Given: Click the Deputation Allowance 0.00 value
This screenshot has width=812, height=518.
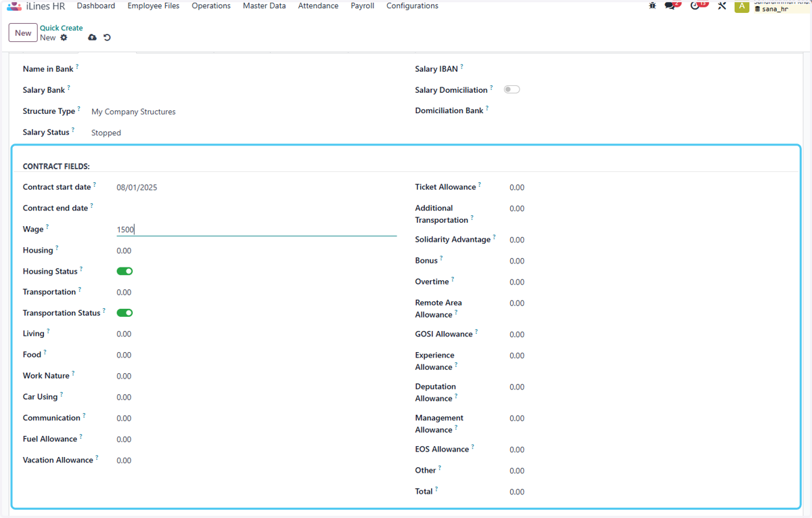Looking at the screenshot, I should coord(517,387).
